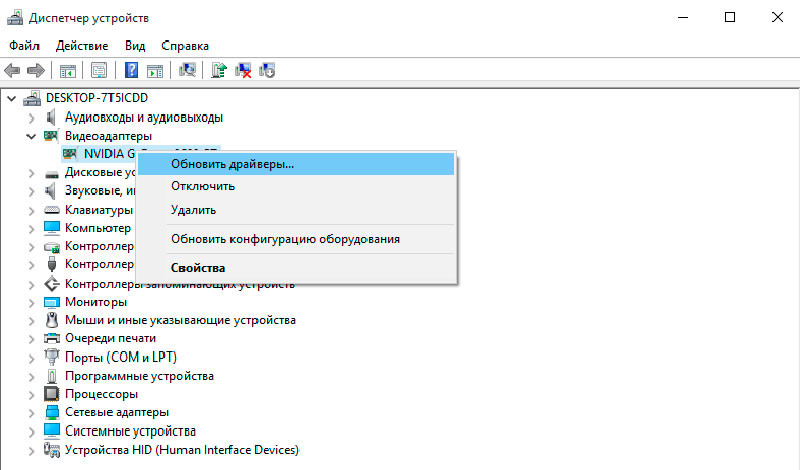Click the Мониторы category icon
Screen dimensions: 800x470
tap(52, 302)
